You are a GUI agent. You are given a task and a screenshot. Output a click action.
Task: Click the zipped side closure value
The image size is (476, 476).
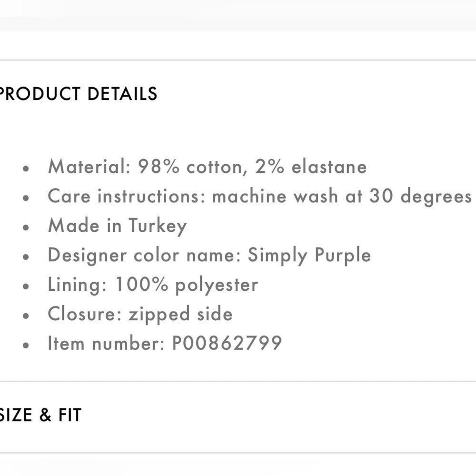(x=180, y=314)
